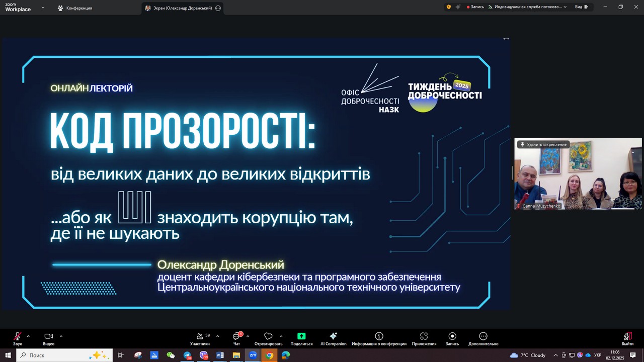This screenshot has height=362, width=644.
Task: Open Информация о конференции info
Action: pos(379,339)
